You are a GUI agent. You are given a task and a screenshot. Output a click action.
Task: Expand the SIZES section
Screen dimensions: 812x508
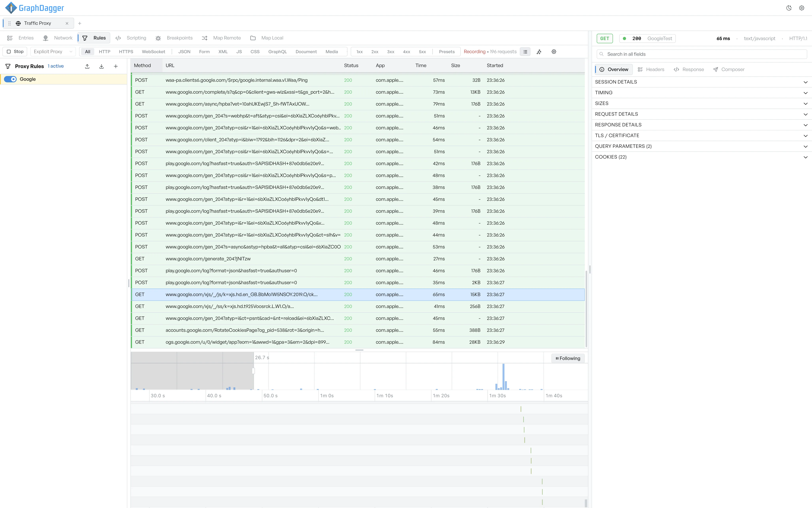pos(702,103)
